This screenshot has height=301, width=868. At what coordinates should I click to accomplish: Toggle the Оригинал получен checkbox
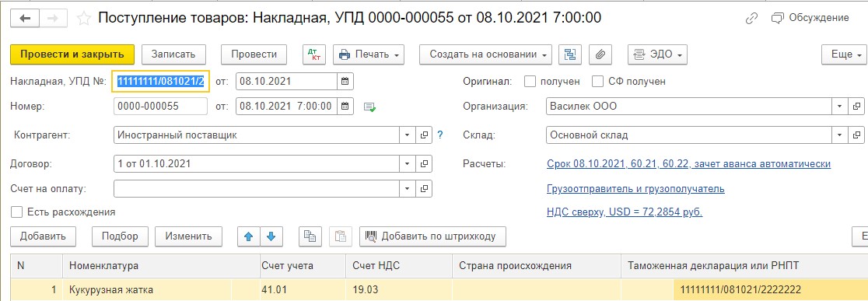click(530, 82)
